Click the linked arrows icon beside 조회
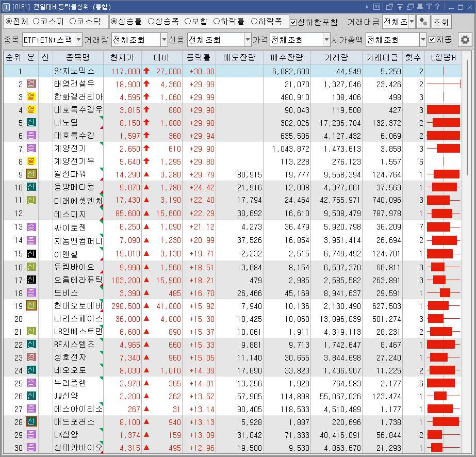The width and height of the screenshot is (476, 457). [423, 22]
